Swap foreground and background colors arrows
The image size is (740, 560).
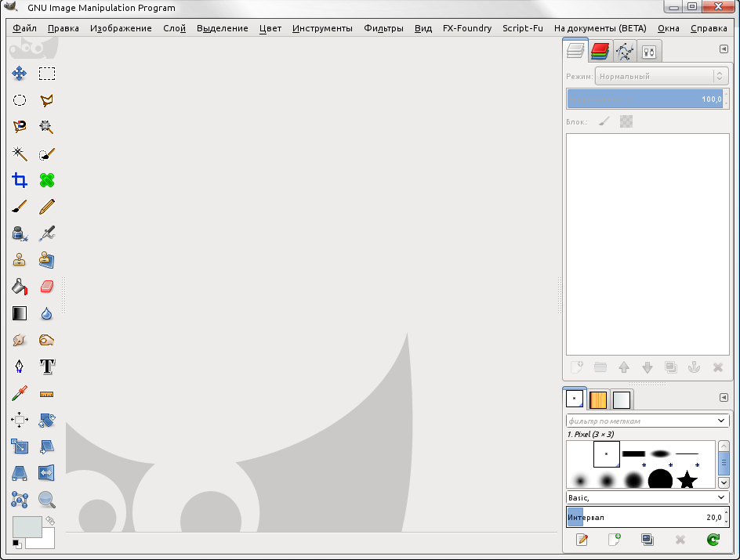[50, 521]
